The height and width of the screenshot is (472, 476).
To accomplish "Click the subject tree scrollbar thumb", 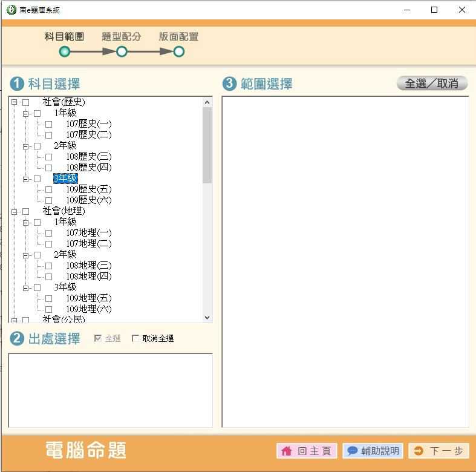I will [x=207, y=145].
